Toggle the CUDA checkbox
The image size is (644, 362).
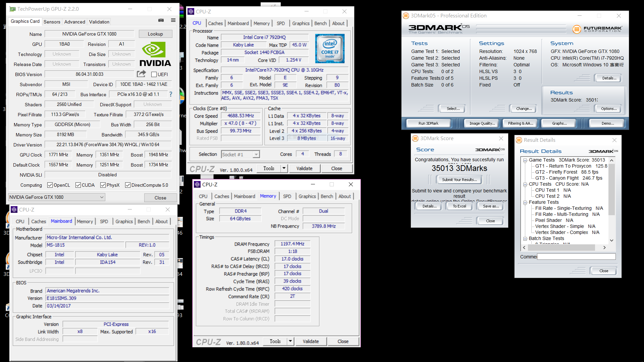[x=78, y=185]
